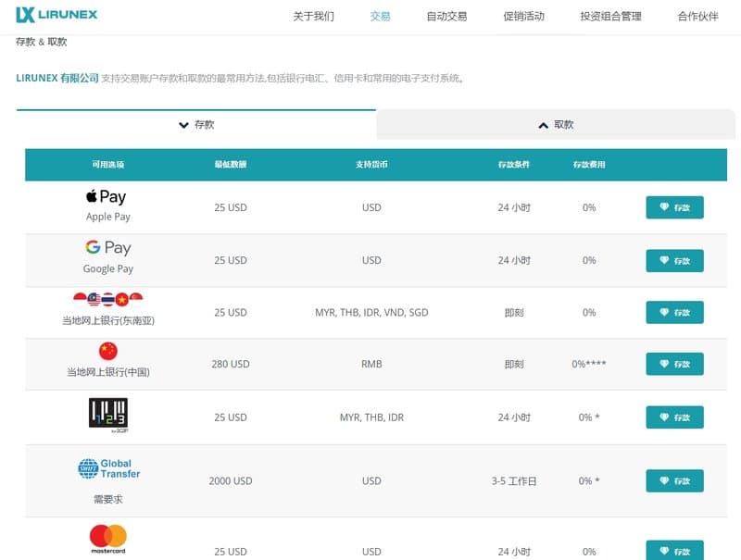The height and width of the screenshot is (560, 741).
Task: Open the 交易 menu item
Action: tap(380, 17)
